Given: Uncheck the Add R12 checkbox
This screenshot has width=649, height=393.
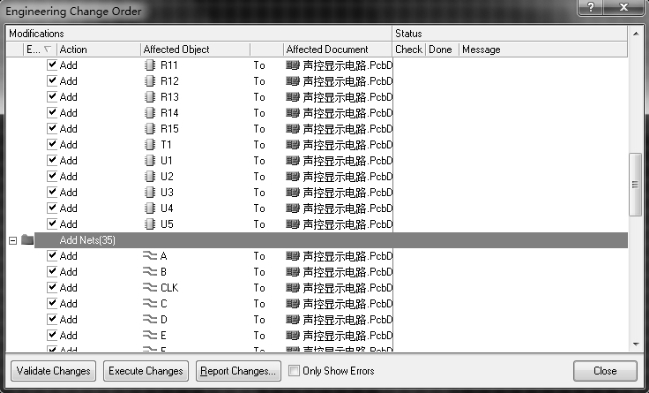Looking at the screenshot, I should click(52, 81).
